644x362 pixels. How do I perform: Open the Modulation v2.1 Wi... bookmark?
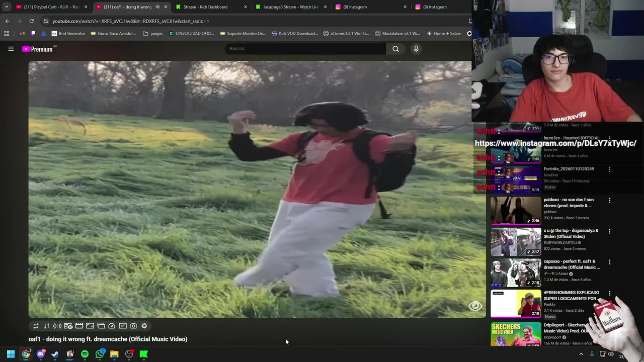(397, 34)
